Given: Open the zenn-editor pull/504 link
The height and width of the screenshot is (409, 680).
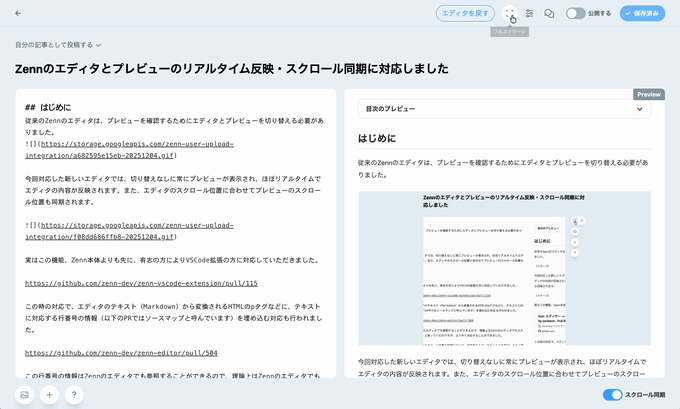Looking at the screenshot, I should 121,353.
